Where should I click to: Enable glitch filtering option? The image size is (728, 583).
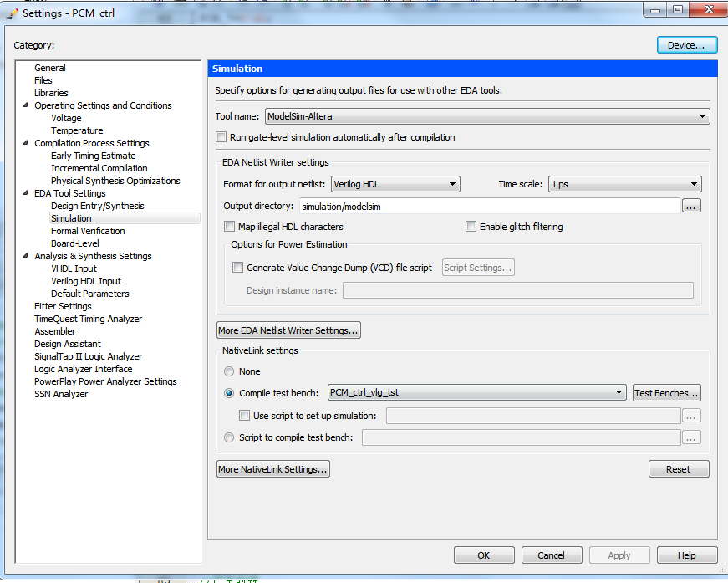[x=471, y=226]
